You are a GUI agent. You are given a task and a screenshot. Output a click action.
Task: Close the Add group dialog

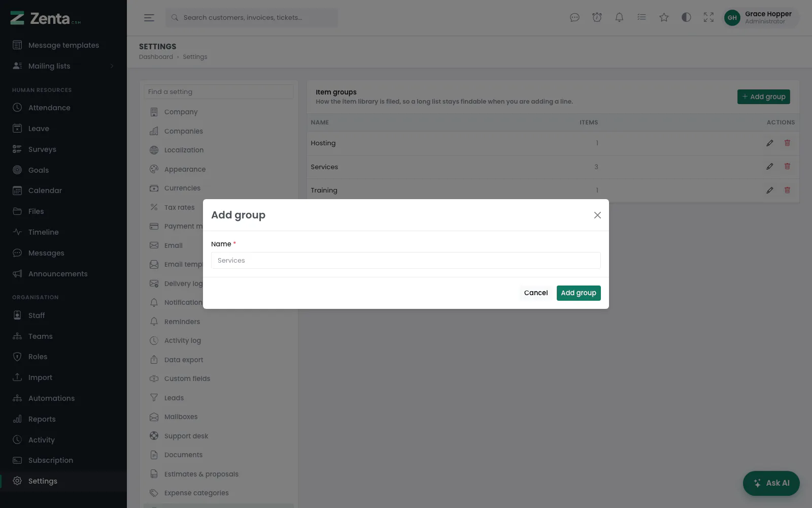597,215
